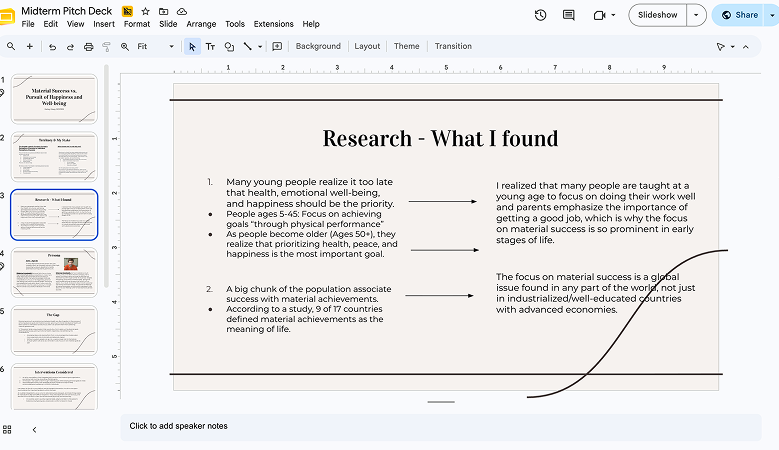Switch to grid view of slides

click(7, 430)
